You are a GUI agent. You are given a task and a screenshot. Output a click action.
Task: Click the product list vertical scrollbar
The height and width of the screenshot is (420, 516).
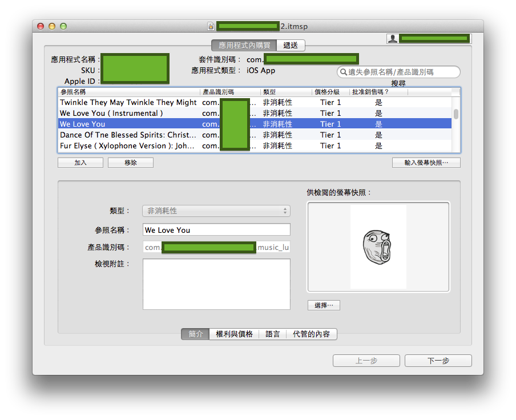pyautogui.click(x=456, y=114)
